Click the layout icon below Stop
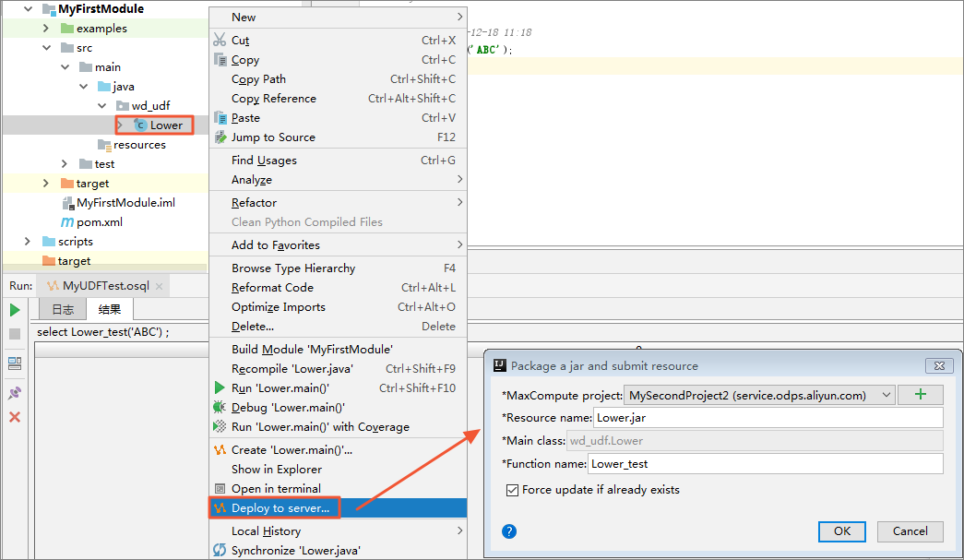Viewport: 964px width, 560px height. click(15, 363)
